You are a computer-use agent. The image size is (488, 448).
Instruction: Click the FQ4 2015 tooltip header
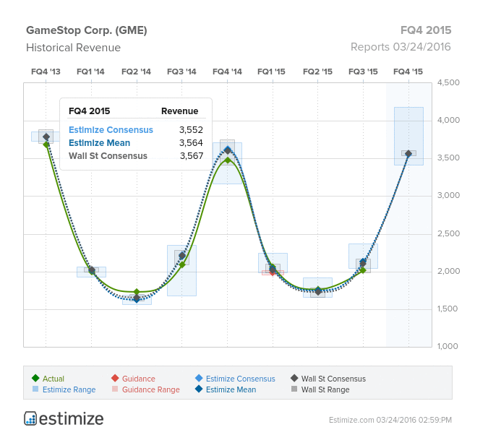point(90,111)
